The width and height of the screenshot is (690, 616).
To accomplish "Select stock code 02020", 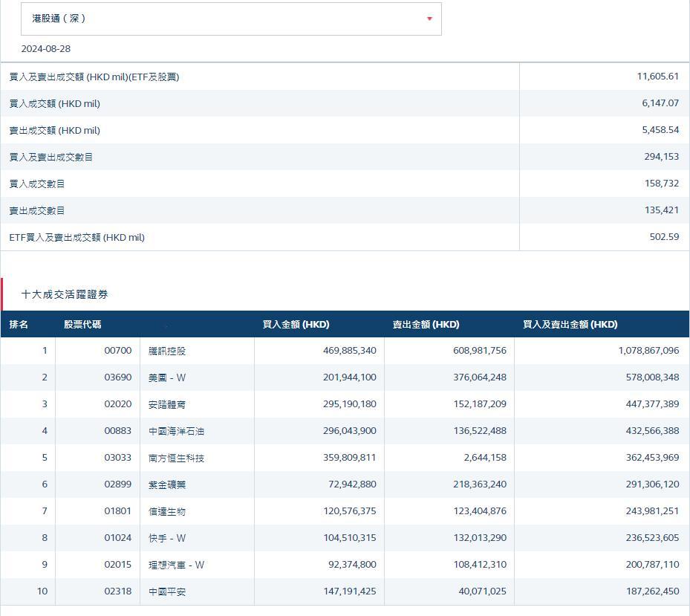I will pyautogui.click(x=117, y=404).
